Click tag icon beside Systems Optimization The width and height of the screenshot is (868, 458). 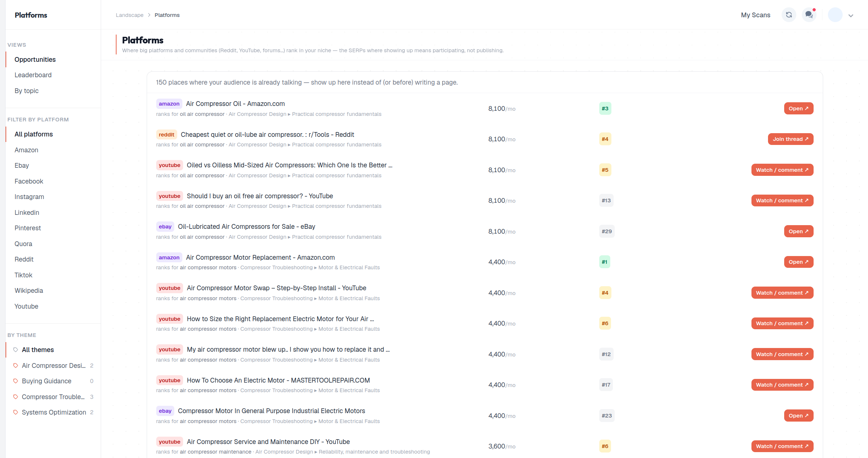[15, 412]
